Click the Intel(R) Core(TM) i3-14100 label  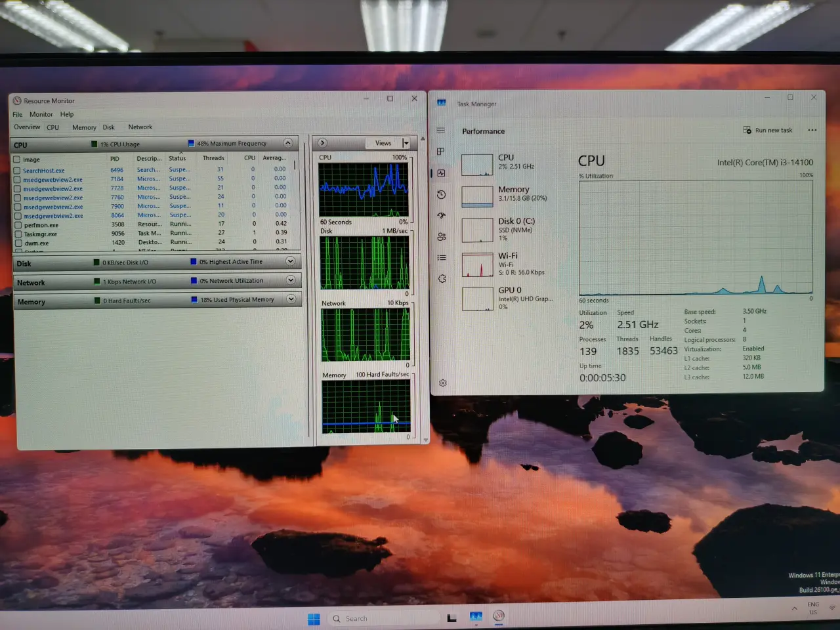pyautogui.click(x=765, y=162)
